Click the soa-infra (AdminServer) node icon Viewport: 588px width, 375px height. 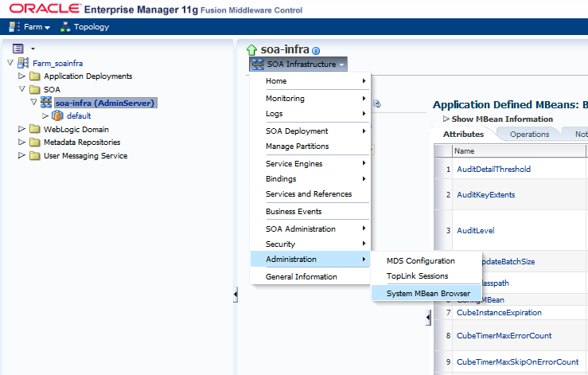pyautogui.click(x=46, y=103)
